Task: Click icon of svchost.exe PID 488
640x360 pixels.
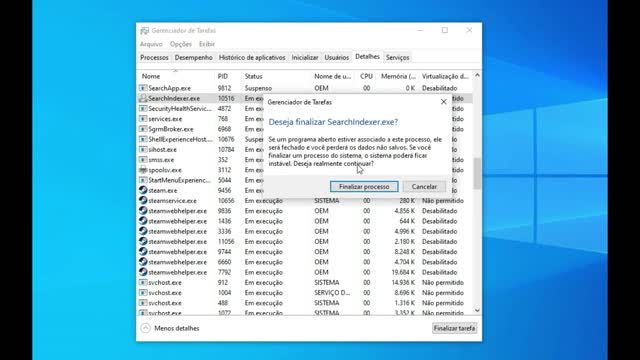Action: (143, 302)
